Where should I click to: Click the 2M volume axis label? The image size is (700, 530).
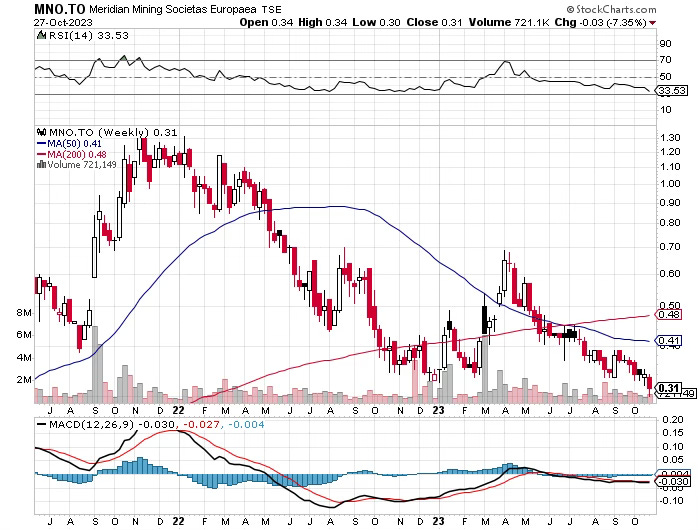pyautogui.click(x=24, y=380)
